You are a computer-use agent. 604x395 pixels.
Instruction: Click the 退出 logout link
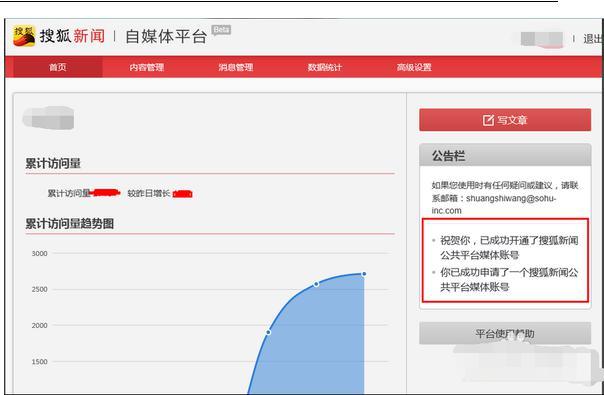pos(592,39)
